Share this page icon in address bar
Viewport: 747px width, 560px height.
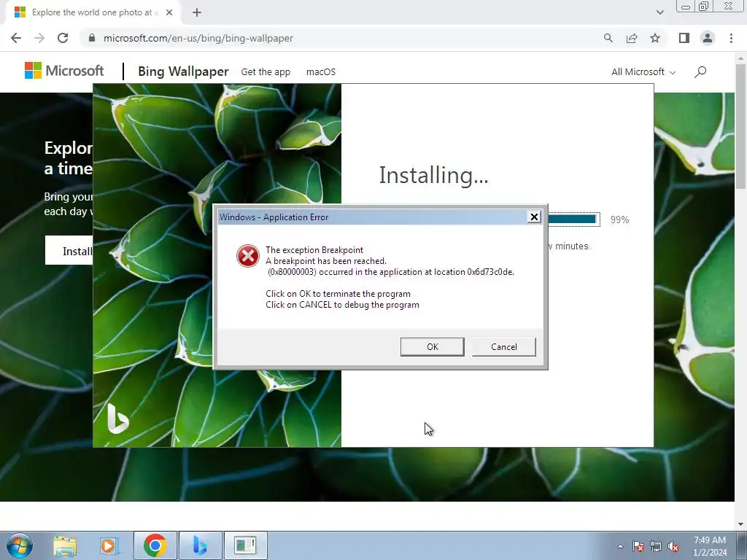[x=632, y=38]
